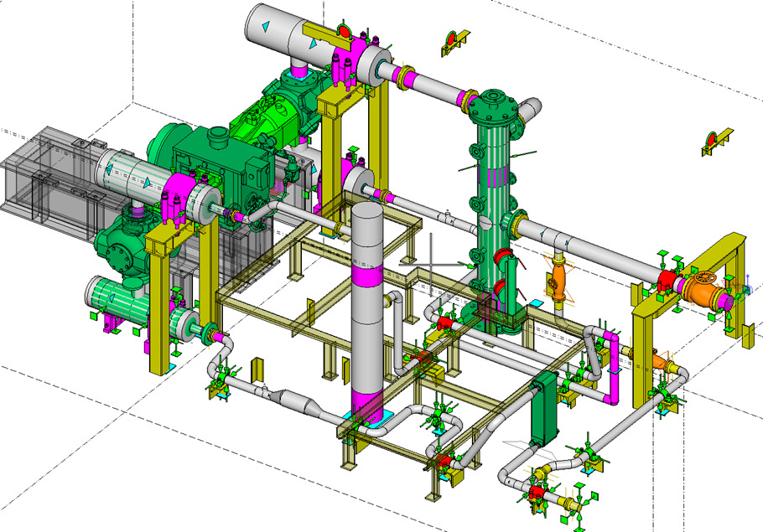Click the crosshair cursor at the view center

tap(431, 266)
